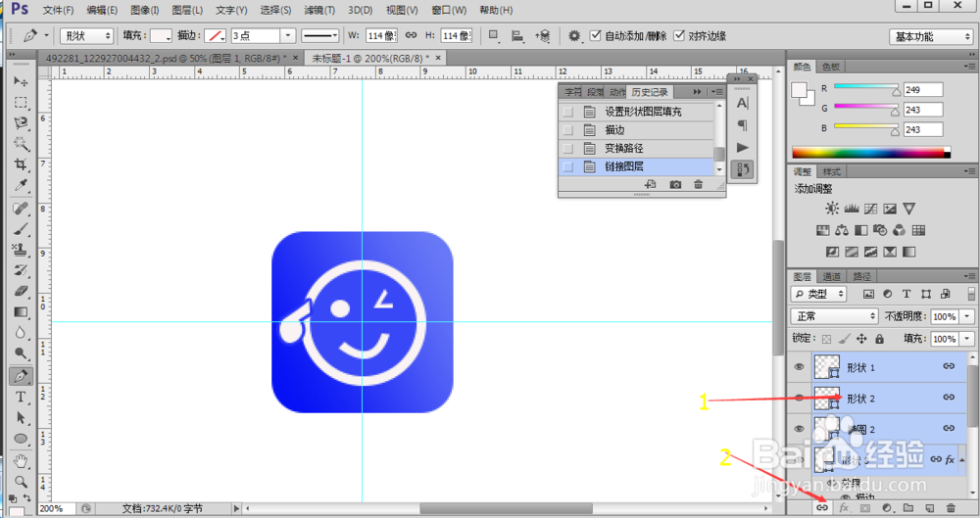
Task: Select the Zoom tool
Action: [21, 482]
